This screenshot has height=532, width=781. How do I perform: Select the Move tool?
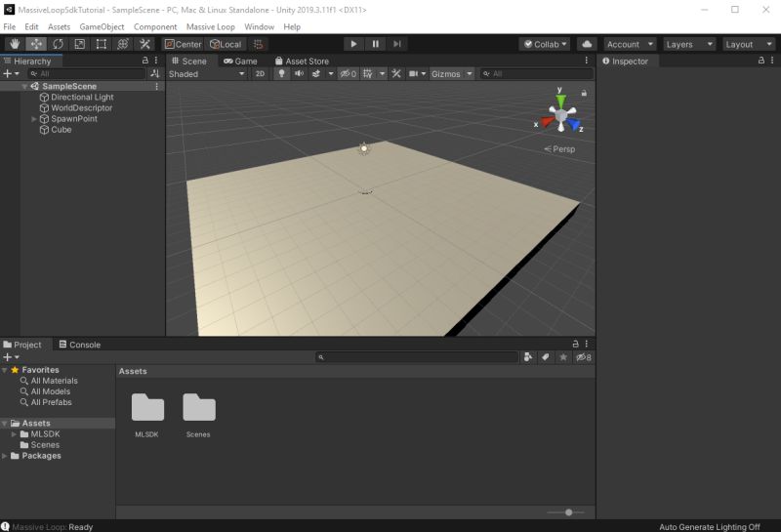(36, 44)
